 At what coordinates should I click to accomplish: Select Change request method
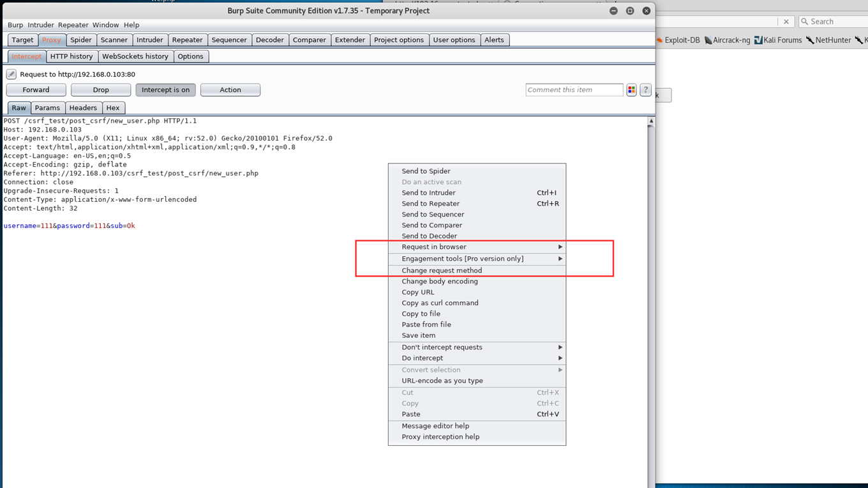click(477, 271)
